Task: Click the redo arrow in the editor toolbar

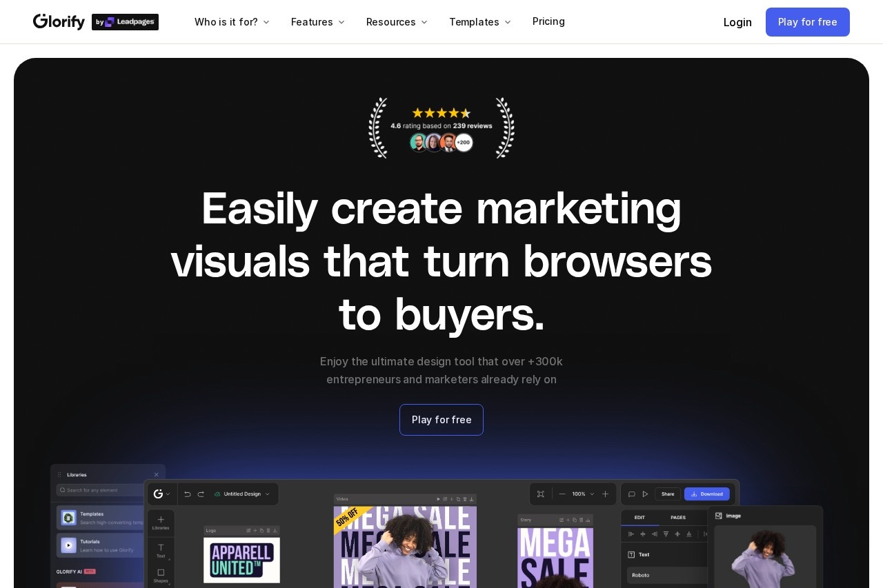Action: coord(201,494)
